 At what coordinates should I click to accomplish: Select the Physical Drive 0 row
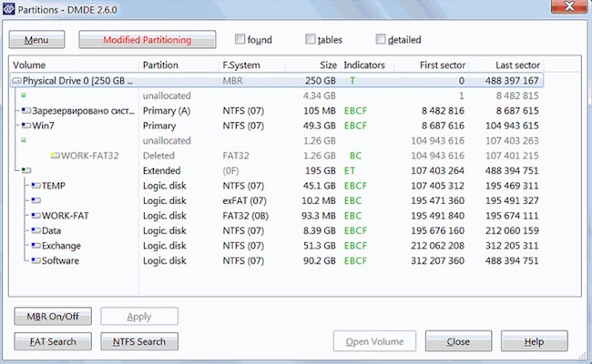276,81
